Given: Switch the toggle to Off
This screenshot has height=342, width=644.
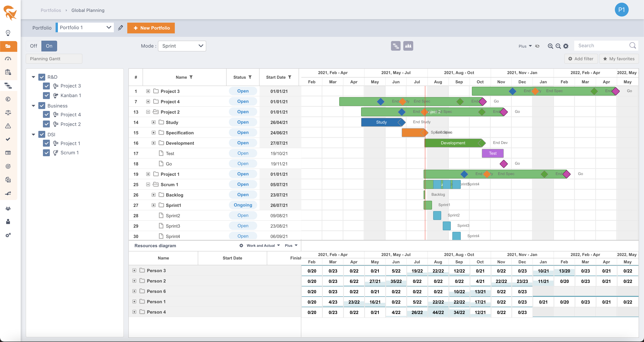Looking at the screenshot, I should 34,46.
